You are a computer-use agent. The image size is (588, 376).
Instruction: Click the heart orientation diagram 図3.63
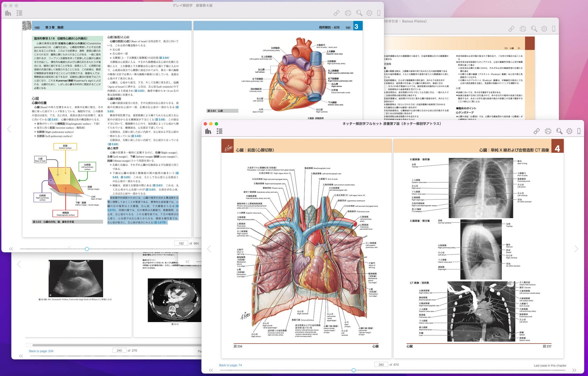pos(68,180)
